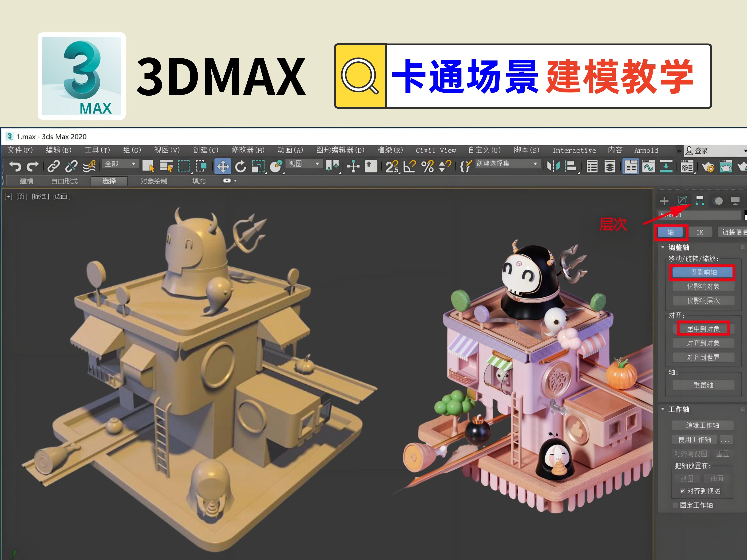This screenshot has width=747, height=560.
Task: Switch to the 建模 ribbon tab
Action: 27,181
